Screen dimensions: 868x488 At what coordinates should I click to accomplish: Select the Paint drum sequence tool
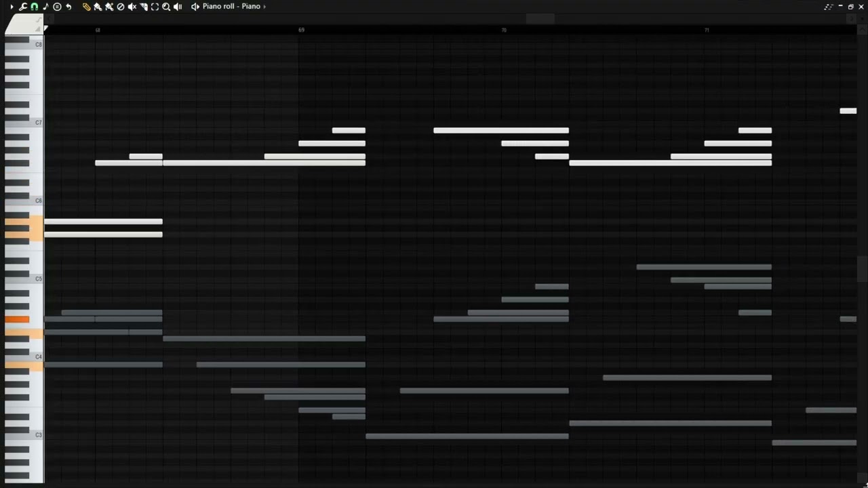point(109,7)
